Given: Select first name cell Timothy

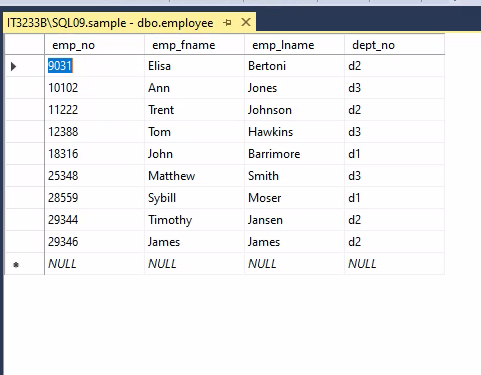Looking at the screenshot, I should pos(195,220).
